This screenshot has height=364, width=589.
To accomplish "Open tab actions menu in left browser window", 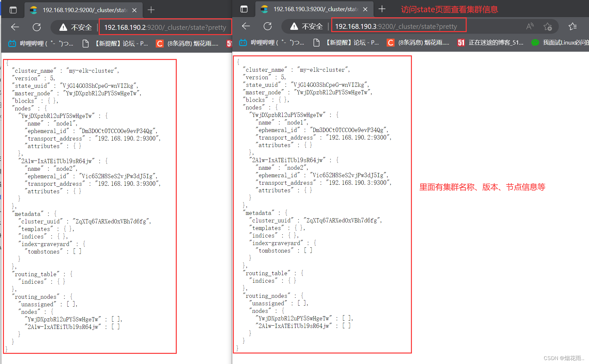I will pos(13,10).
